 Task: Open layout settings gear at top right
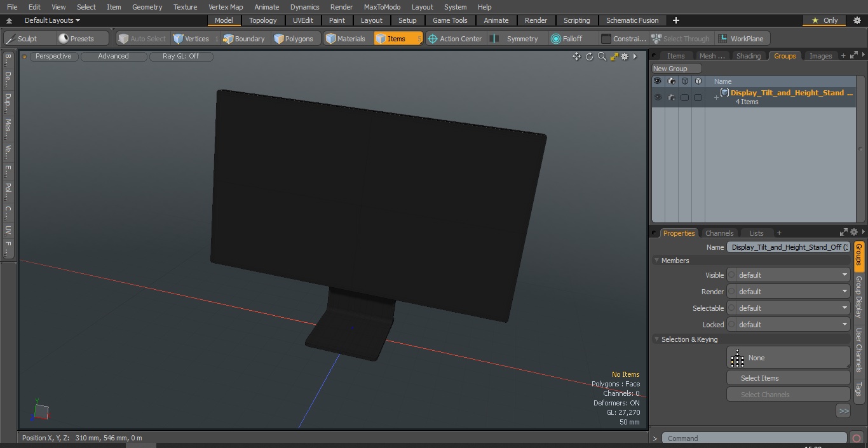[857, 20]
